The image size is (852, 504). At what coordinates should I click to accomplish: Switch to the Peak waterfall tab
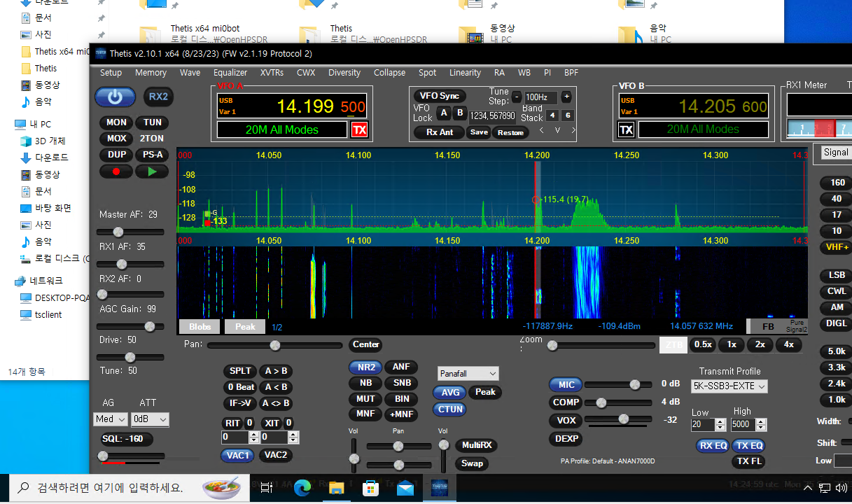point(244,326)
